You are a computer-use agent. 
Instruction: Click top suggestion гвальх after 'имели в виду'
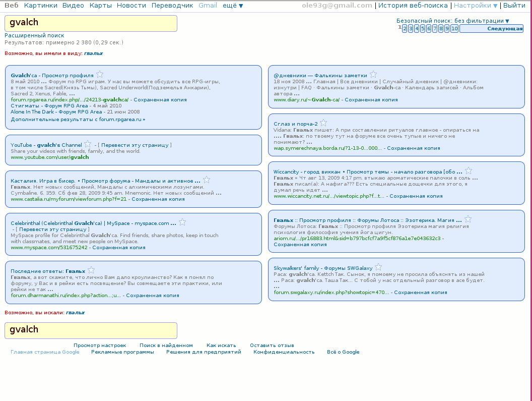click(93, 53)
